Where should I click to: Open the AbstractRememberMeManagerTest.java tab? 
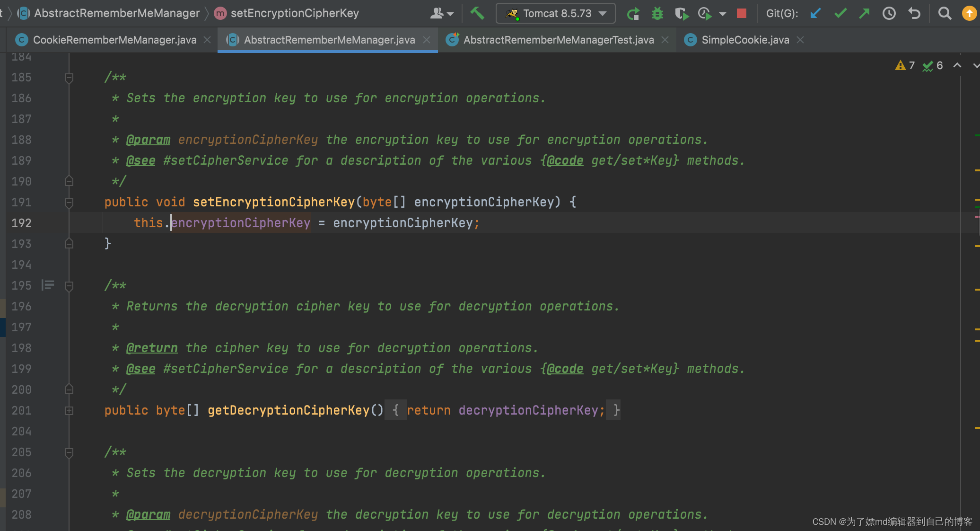click(558, 40)
